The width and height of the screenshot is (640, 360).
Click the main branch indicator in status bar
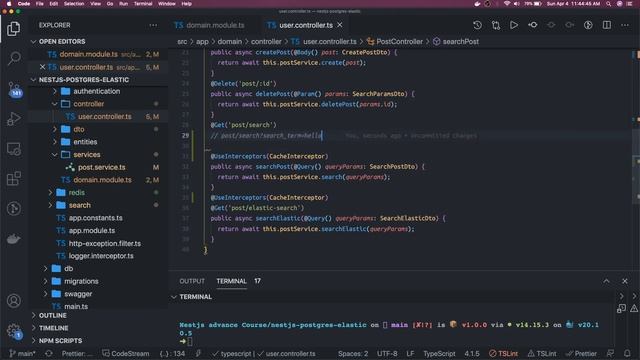[22, 353]
